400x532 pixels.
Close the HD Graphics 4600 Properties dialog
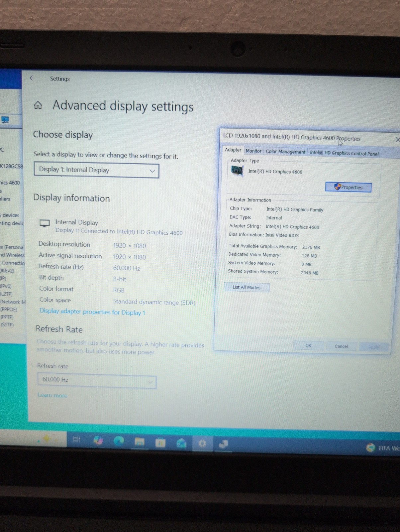coord(397,140)
